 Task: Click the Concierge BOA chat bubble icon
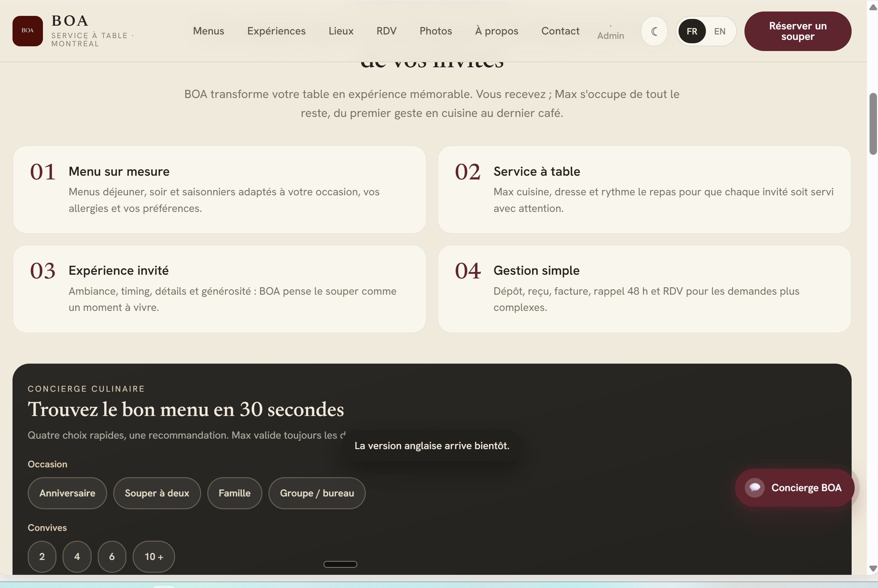pos(755,488)
